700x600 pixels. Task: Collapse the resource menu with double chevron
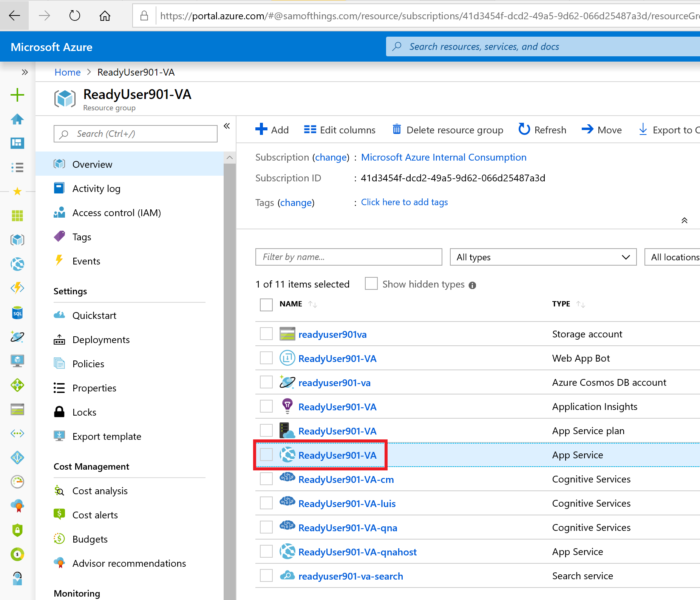[x=227, y=126]
